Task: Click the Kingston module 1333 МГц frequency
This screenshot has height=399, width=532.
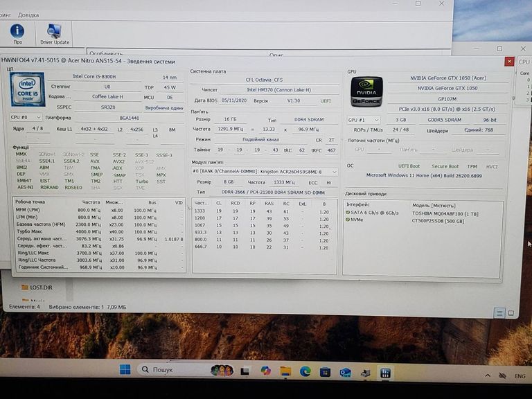Action: tap(284, 182)
